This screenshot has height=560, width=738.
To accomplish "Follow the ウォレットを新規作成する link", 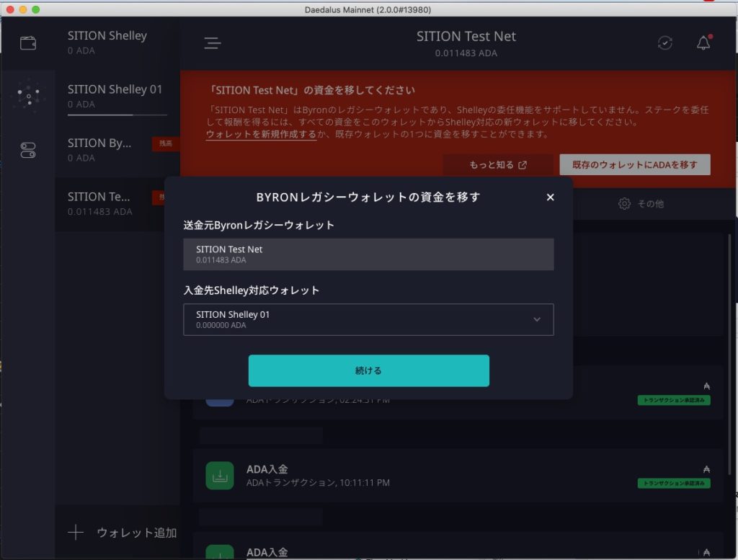I will point(261,135).
